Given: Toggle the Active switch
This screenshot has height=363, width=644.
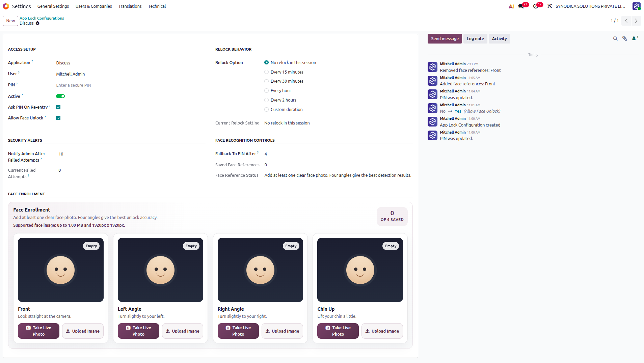Looking at the screenshot, I should pyautogui.click(x=60, y=96).
